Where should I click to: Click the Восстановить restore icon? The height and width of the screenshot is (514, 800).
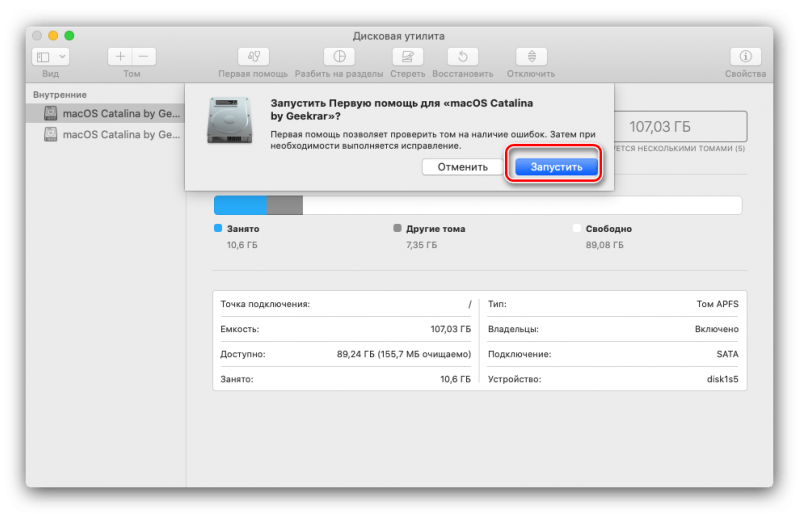[x=463, y=56]
